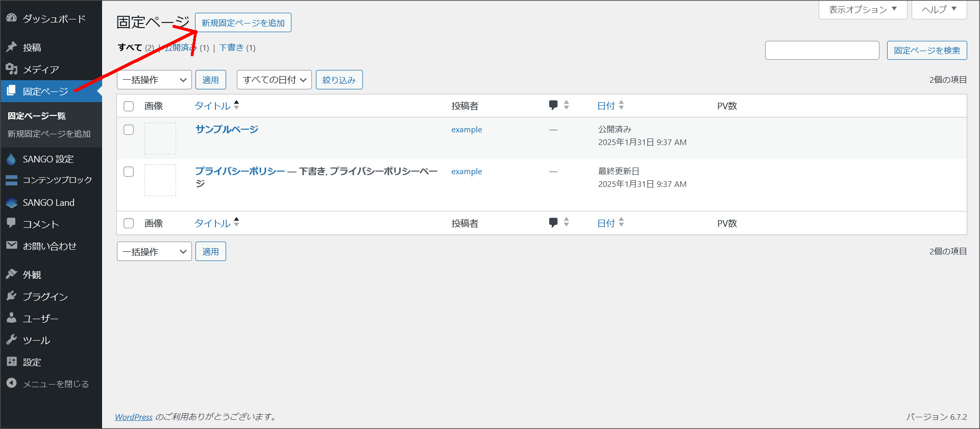The image size is (980, 429).
Task: Check the プライバシーポリシー row checkbox
Action: (129, 172)
